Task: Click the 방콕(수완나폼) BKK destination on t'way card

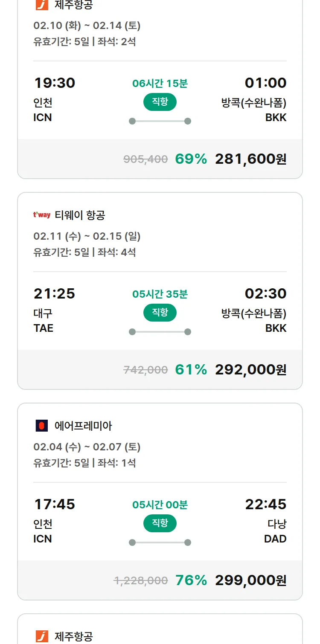Action: 254,321
